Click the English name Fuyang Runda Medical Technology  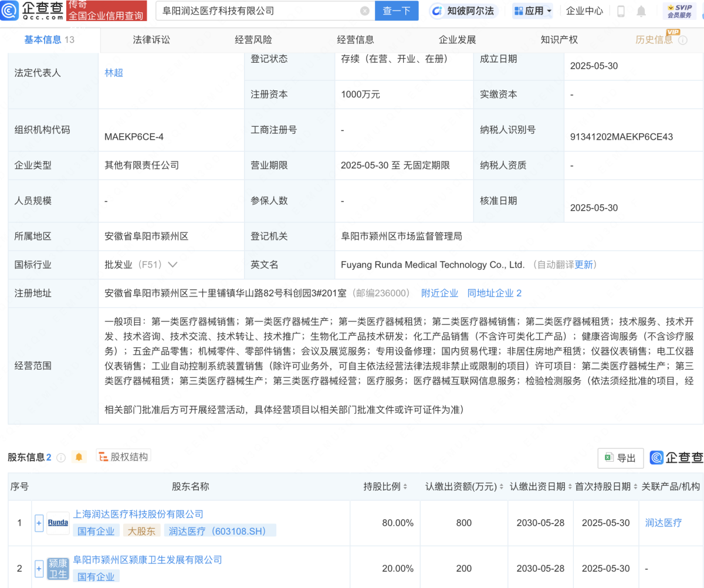[x=432, y=265]
